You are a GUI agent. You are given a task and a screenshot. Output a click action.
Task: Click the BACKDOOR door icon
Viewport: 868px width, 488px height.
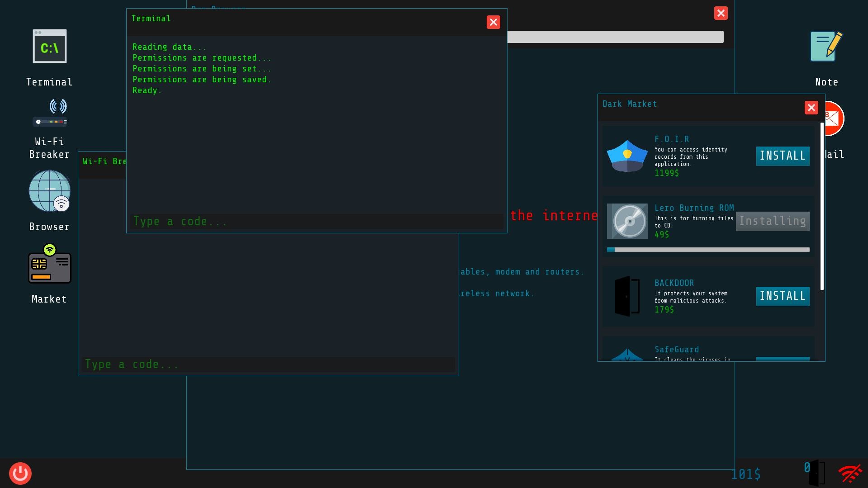(627, 296)
